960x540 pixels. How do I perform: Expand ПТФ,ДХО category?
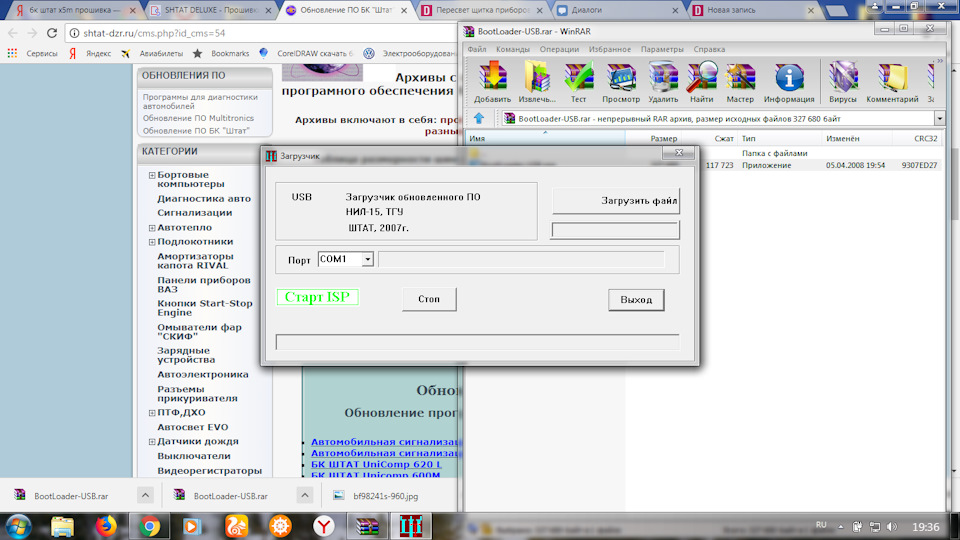click(x=152, y=413)
